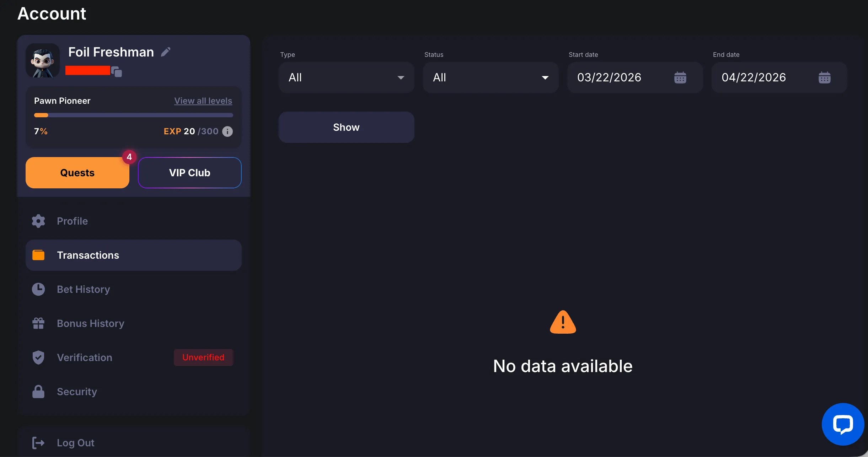Copy the user ID with the copy icon
Viewport: 868px width, 457px height.
click(x=117, y=71)
